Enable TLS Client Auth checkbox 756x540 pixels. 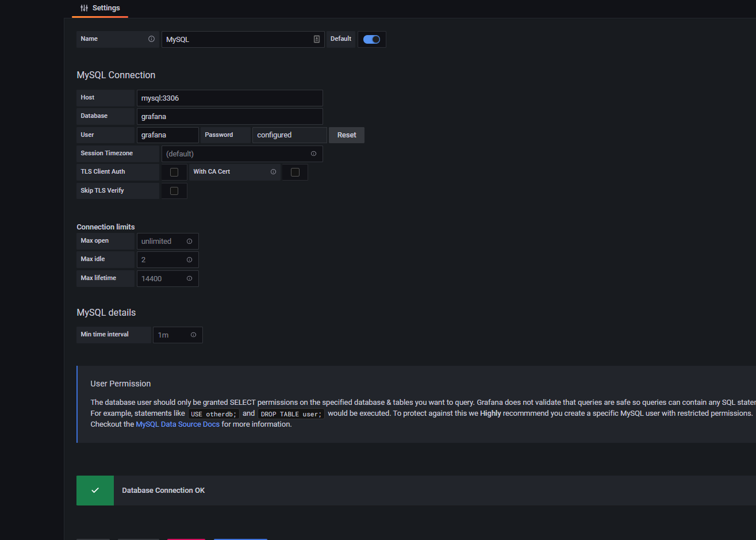[174, 172]
